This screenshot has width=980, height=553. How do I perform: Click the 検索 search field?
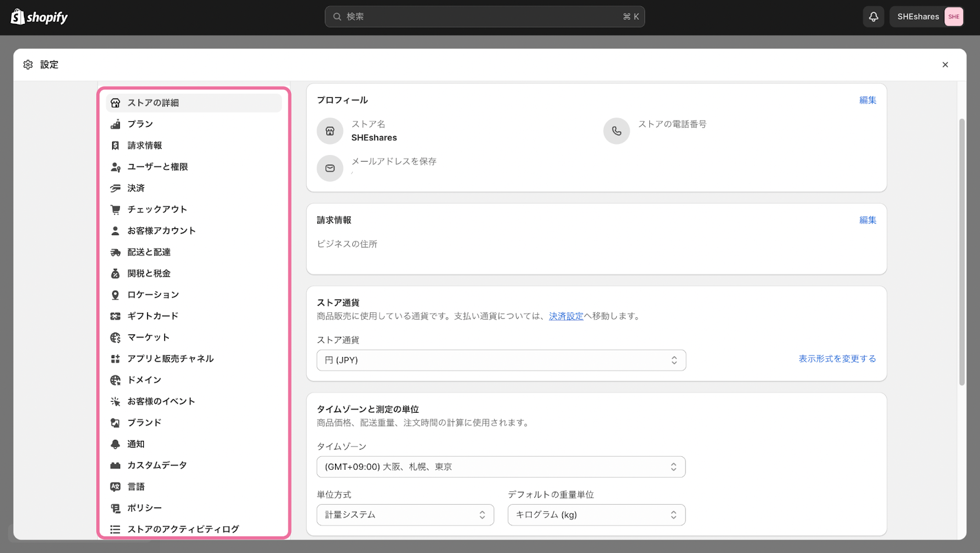coord(484,17)
